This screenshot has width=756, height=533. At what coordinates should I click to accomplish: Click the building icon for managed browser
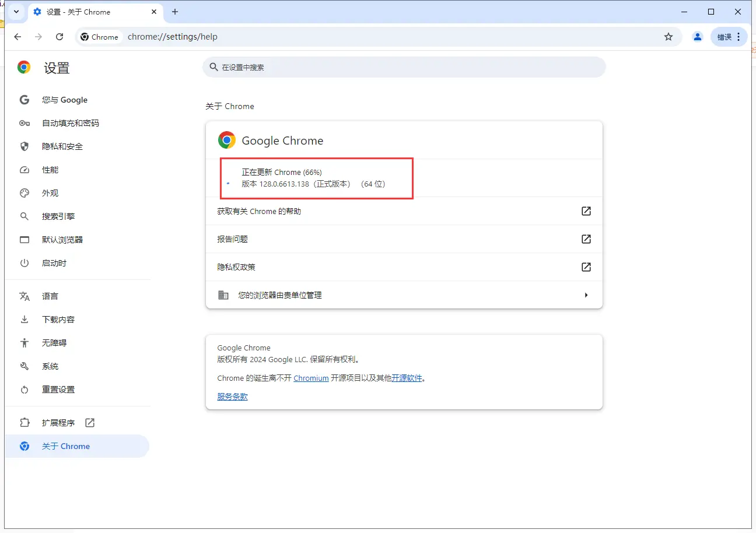[223, 295]
